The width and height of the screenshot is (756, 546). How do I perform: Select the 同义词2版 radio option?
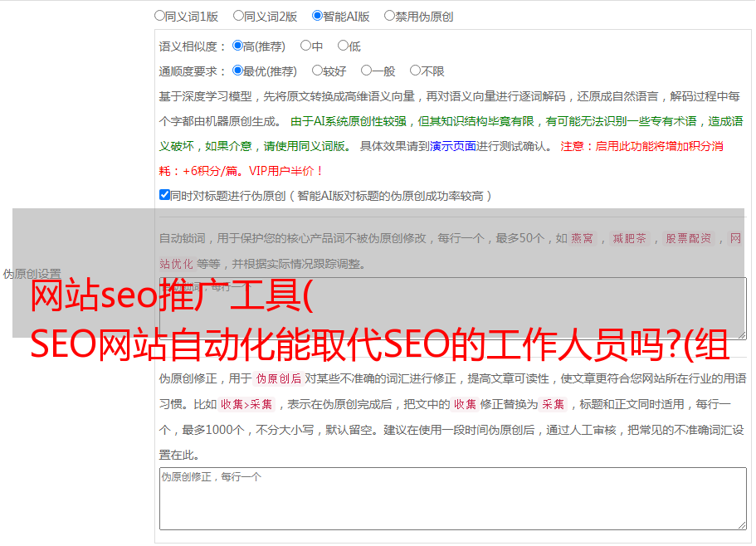(x=238, y=16)
